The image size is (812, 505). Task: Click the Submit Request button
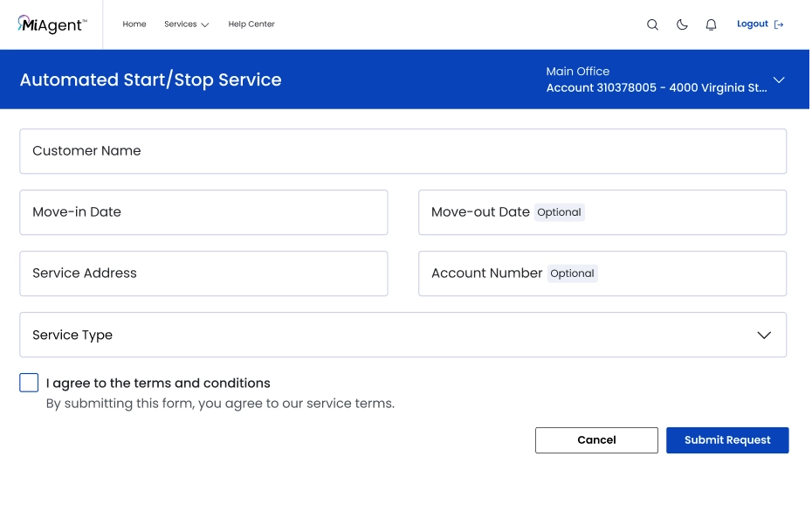[x=727, y=440]
